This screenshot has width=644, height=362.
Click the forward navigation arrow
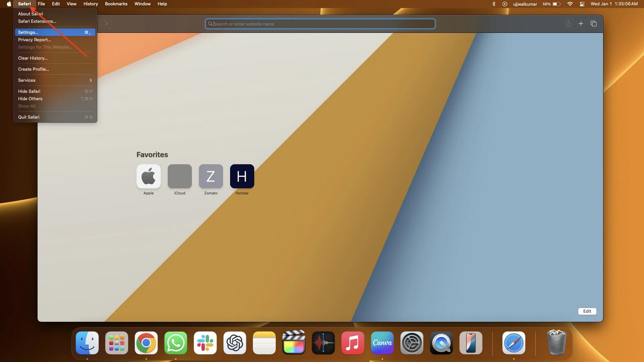tap(106, 23)
